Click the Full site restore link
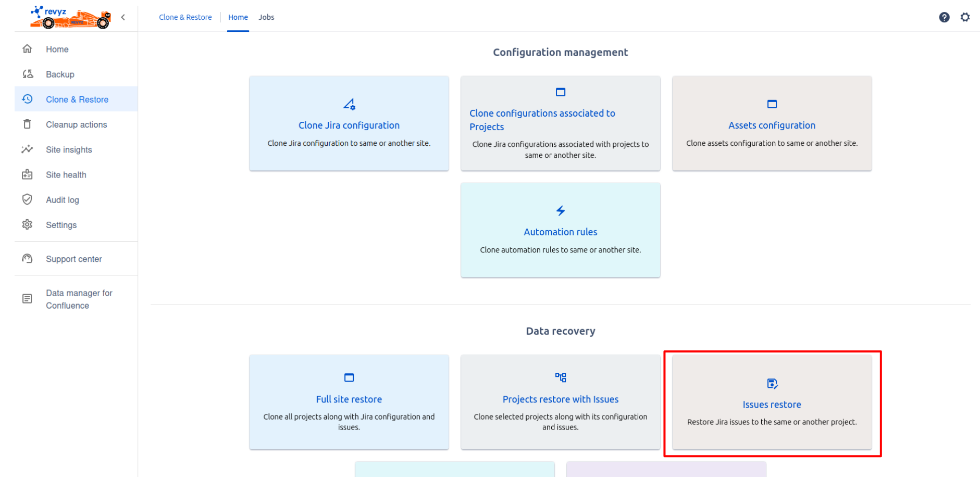The height and width of the screenshot is (479, 980). click(x=349, y=399)
